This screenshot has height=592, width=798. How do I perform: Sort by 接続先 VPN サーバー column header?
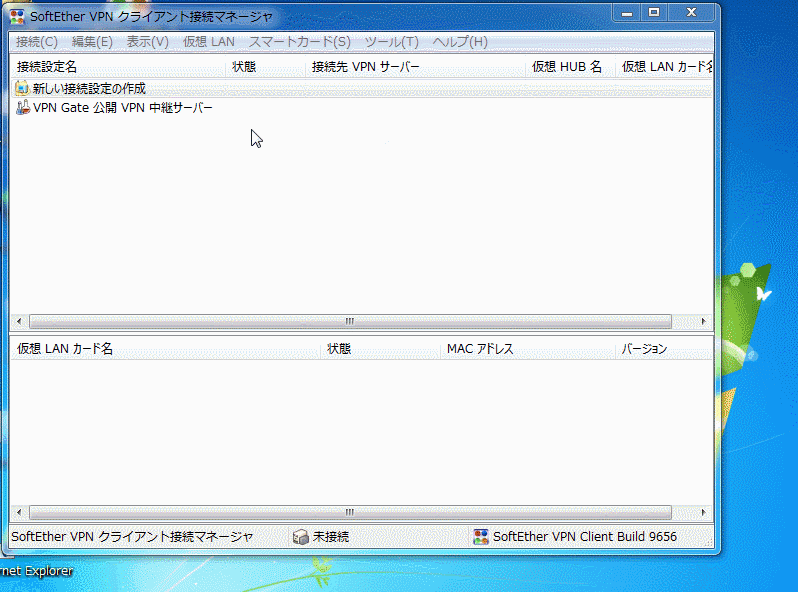pos(416,67)
